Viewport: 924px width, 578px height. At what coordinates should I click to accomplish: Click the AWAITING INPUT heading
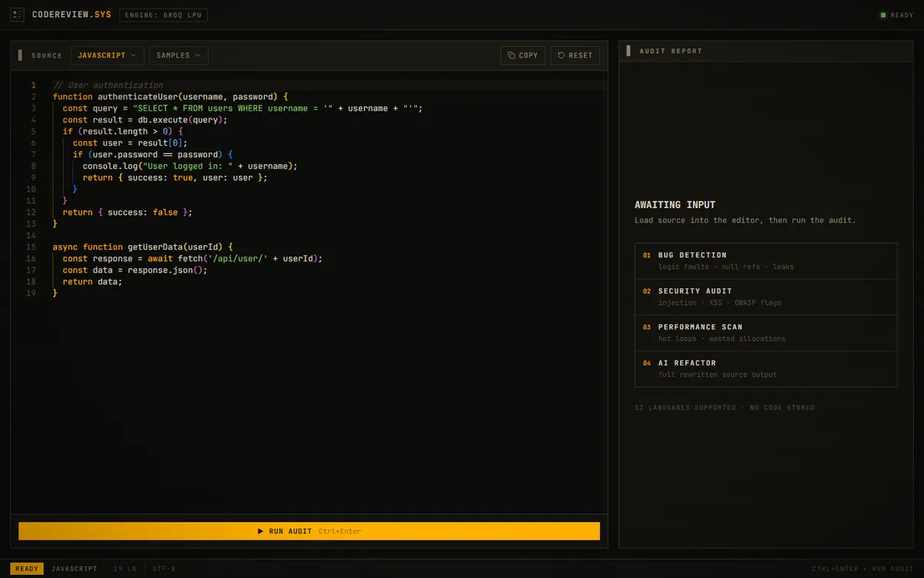point(675,205)
